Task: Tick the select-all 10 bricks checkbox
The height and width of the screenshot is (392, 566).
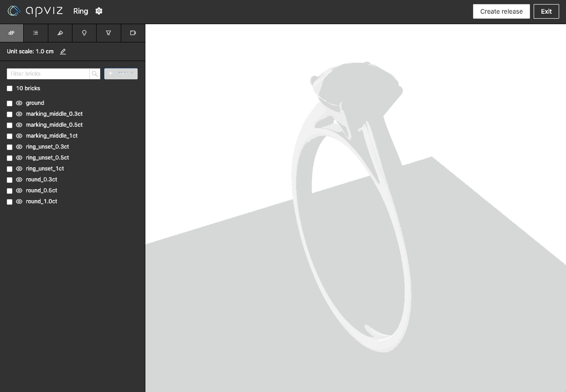Action: (x=10, y=88)
